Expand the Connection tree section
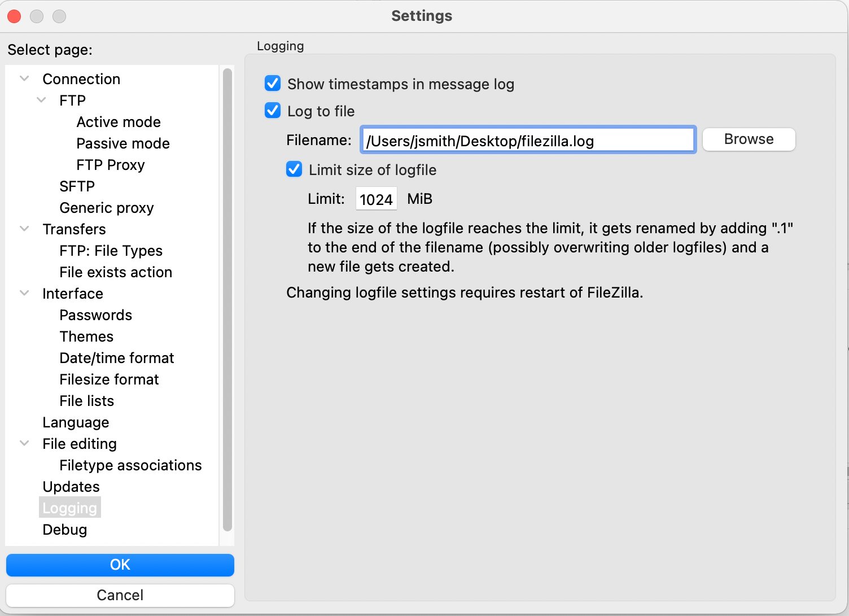Screen dimensions: 849x616 (24, 78)
